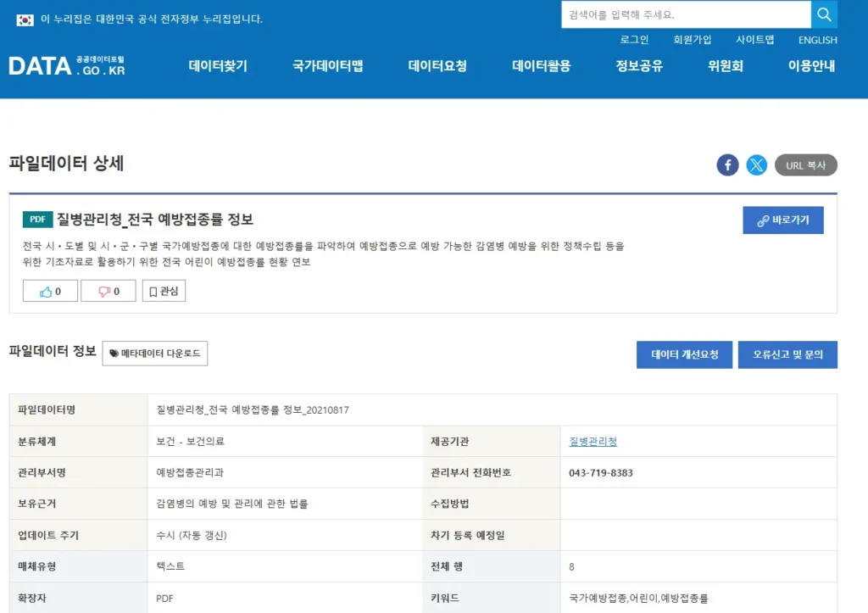This screenshot has width=868, height=613.
Task: Click 보건 - 보건의료 classification value
Action: pos(190,442)
